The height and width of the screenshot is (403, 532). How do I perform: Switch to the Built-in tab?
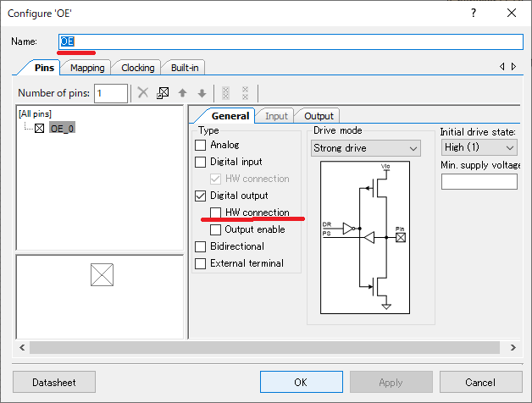185,68
